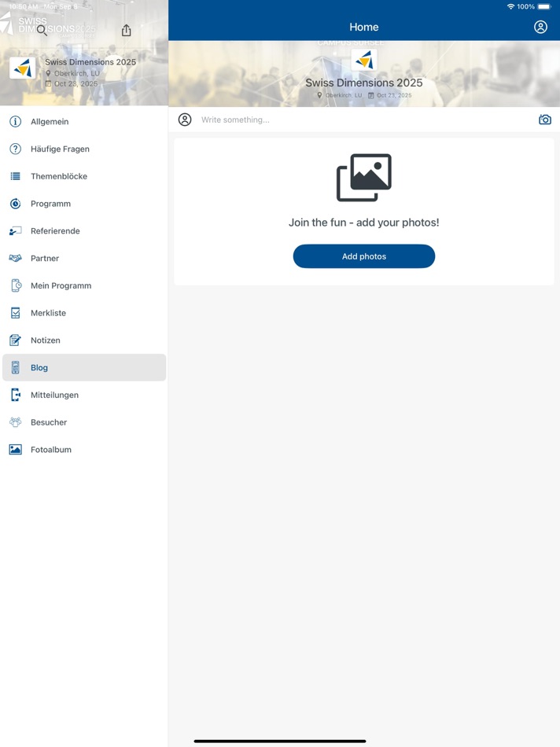Image resolution: width=560 pixels, height=747 pixels.
Task: Open Mein Programm entry
Action: tap(84, 285)
